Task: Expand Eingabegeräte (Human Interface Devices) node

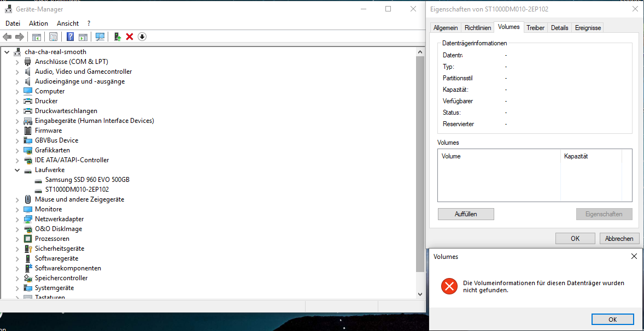Action: 17,121
